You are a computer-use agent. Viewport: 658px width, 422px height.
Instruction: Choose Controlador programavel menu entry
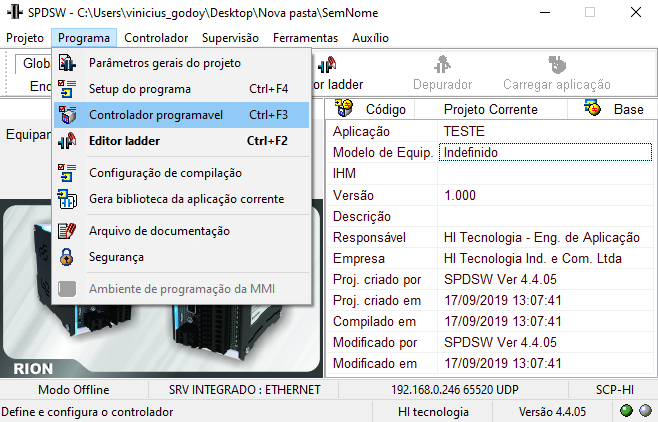point(181,115)
